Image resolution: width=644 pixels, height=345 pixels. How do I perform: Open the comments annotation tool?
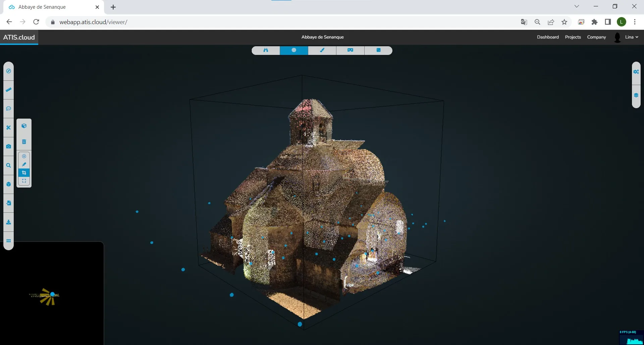[x=8, y=108]
